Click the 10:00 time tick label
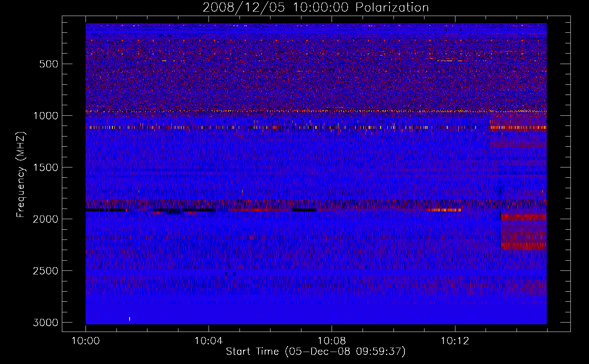The height and width of the screenshot is (364, 589). 86,341
